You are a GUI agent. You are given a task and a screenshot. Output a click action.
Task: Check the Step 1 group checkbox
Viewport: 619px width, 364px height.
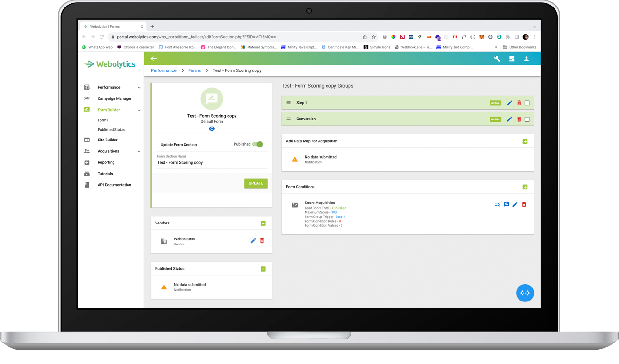(527, 103)
